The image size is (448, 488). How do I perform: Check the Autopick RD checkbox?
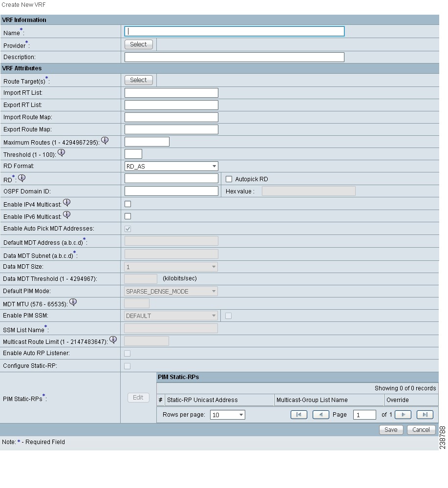(x=229, y=179)
